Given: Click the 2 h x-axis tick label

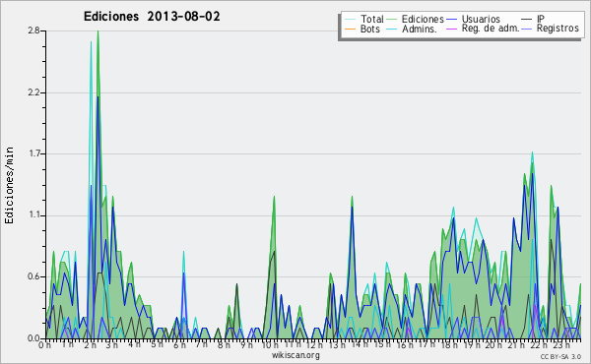Looking at the screenshot, I should tap(90, 345).
